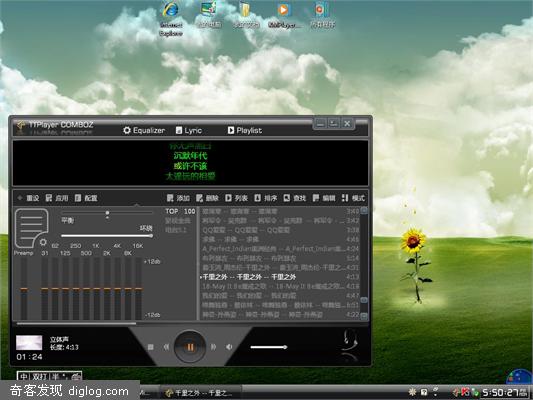This screenshot has width=533, height=400.
Task: Mute sound via the speaker icon
Action: pos(229,347)
